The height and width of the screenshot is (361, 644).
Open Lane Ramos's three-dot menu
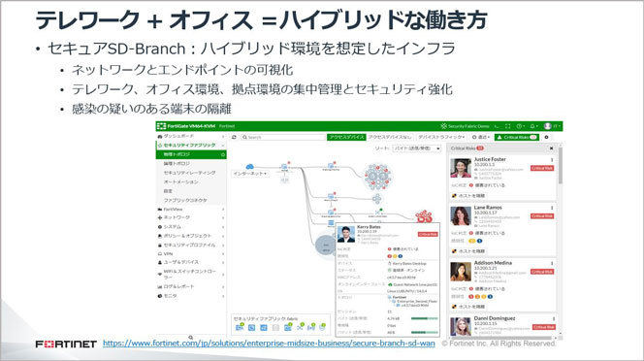pyautogui.click(x=552, y=208)
